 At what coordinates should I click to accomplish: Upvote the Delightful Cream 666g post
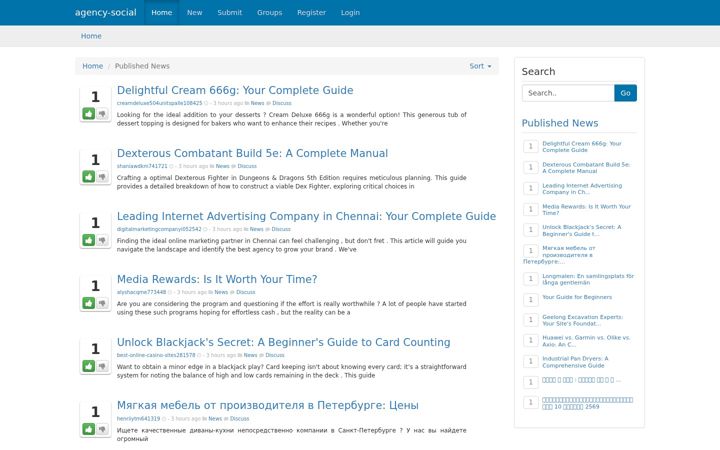tap(89, 113)
